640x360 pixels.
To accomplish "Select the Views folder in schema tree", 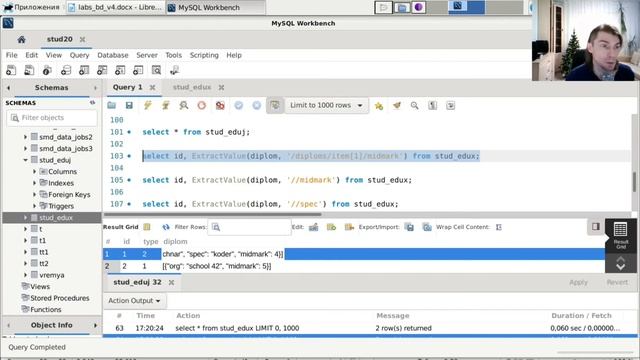I will (x=40, y=287).
